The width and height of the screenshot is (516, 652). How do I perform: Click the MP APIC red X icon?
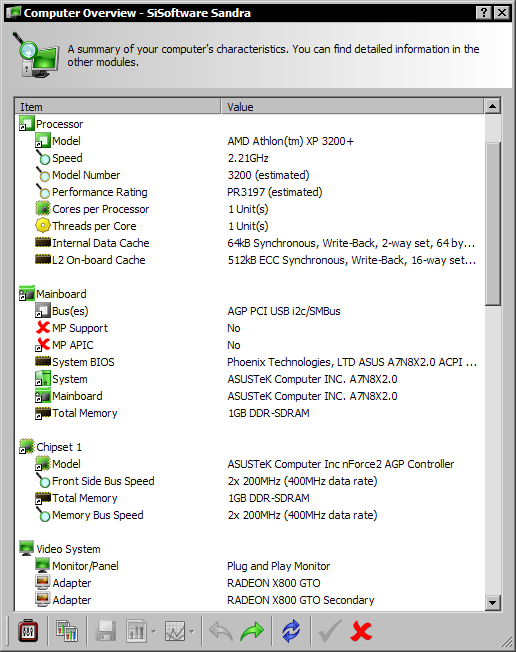(42, 345)
